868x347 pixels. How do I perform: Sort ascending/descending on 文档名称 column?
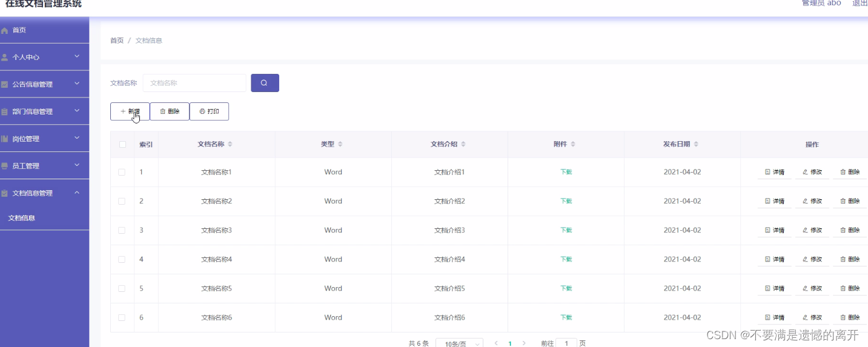point(230,144)
